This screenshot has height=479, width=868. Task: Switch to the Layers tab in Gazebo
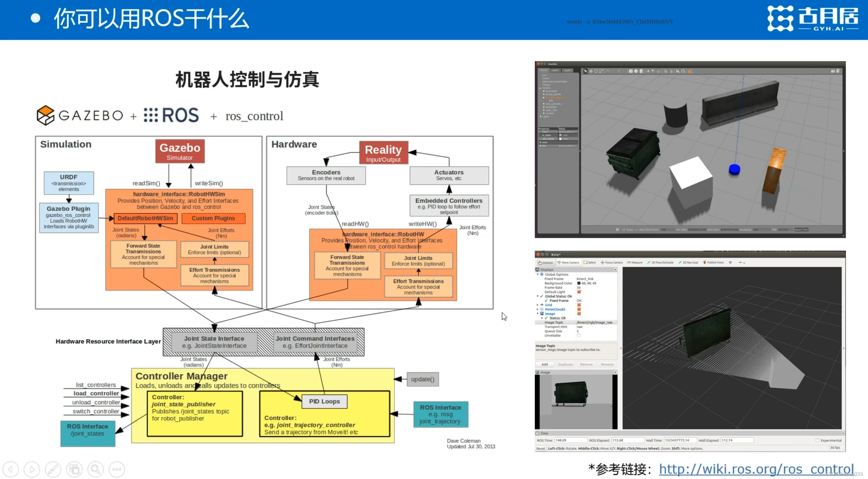pyautogui.click(x=568, y=71)
